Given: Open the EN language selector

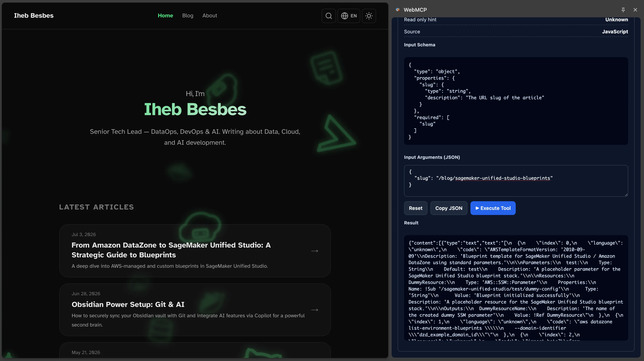Looking at the screenshot, I should coord(349,16).
